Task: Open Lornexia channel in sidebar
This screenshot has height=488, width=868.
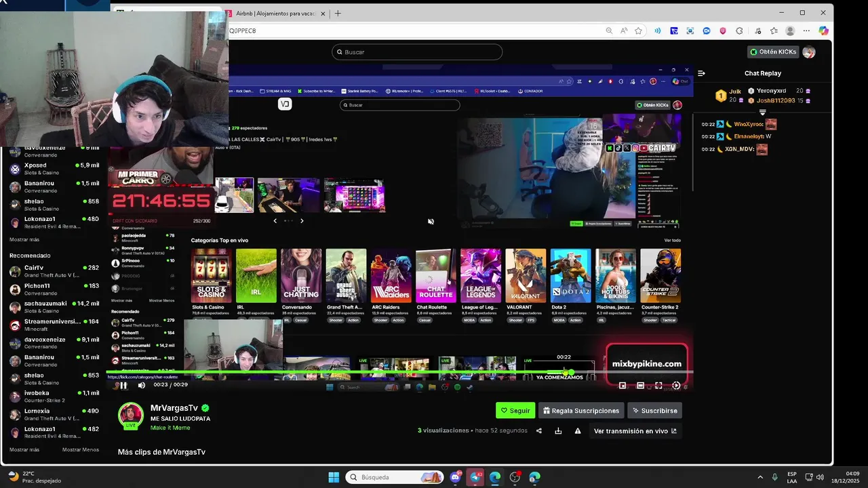Action: coord(54,414)
